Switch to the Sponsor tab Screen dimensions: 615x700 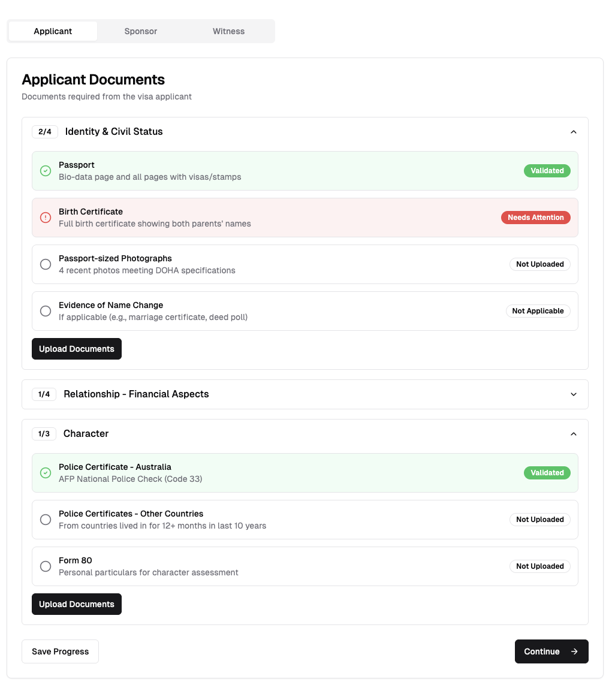(140, 31)
